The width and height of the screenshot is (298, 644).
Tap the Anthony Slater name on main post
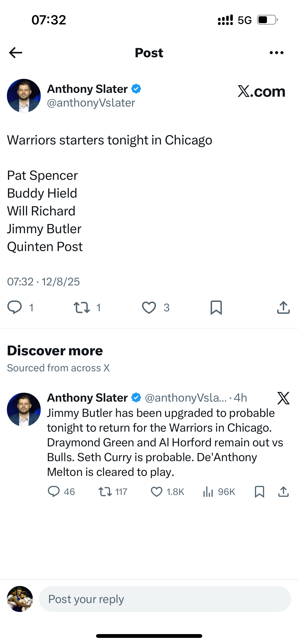[87, 89]
